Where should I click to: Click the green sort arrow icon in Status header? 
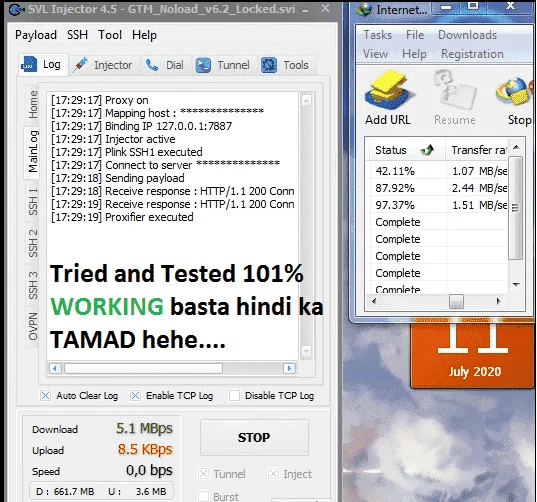[x=427, y=150]
